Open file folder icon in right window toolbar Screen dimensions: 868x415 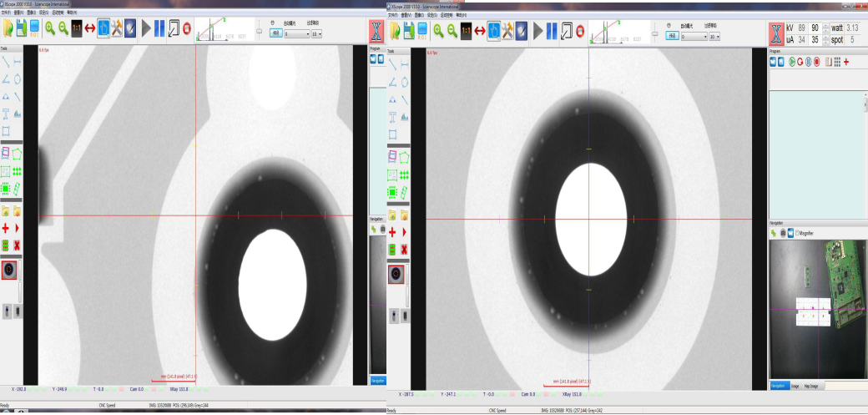396,31
